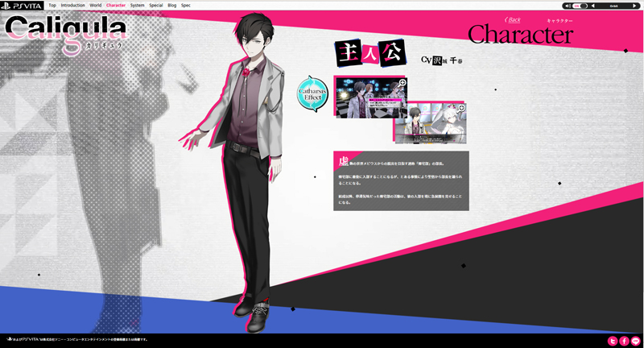Share via LINE icon
Viewport: 644px width, 348px height.
(635, 341)
